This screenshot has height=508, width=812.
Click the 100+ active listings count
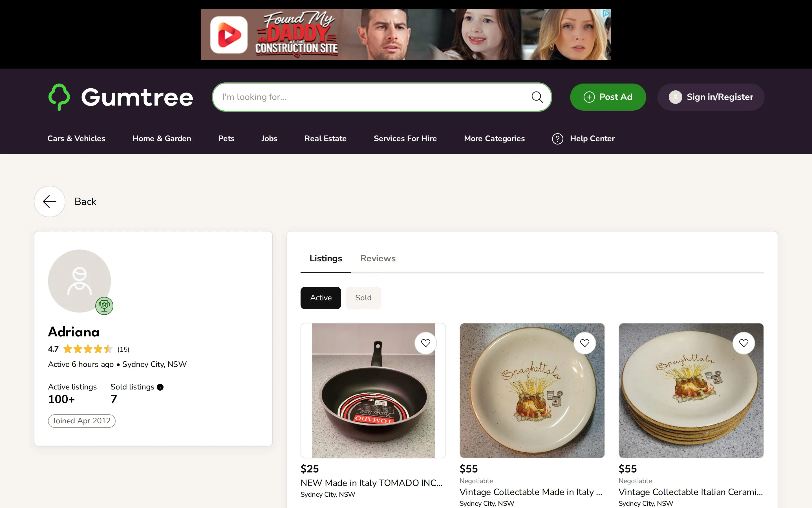[x=61, y=399]
